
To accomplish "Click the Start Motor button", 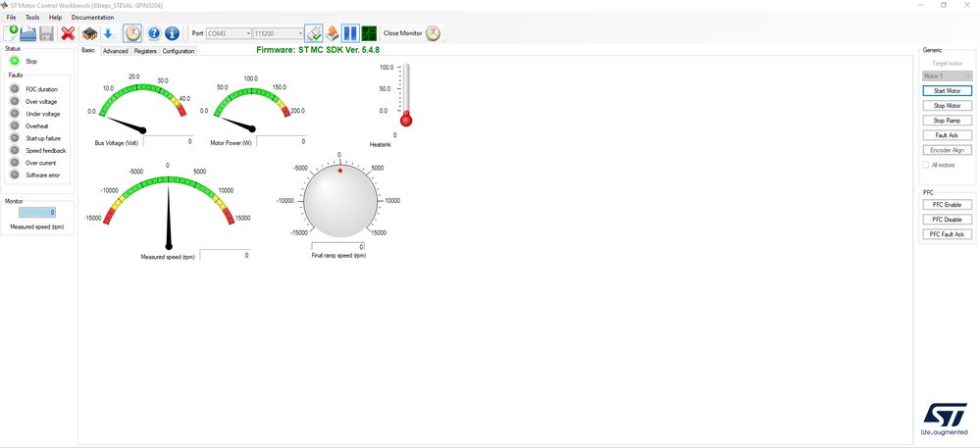I will pyautogui.click(x=948, y=90).
